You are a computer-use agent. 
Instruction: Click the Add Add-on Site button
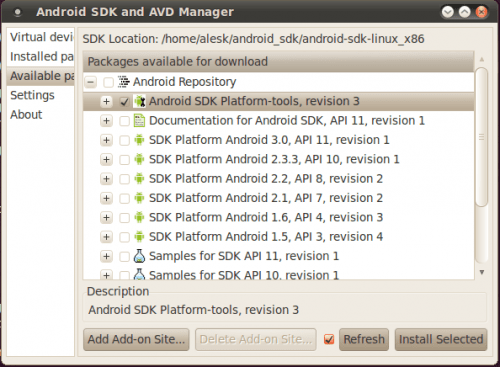coord(136,339)
